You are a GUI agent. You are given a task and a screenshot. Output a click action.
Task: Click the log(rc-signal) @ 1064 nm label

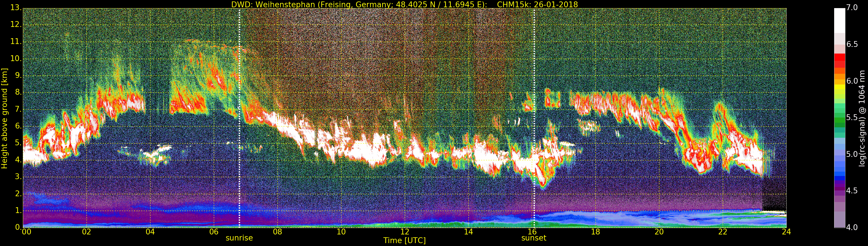coord(862,118)
